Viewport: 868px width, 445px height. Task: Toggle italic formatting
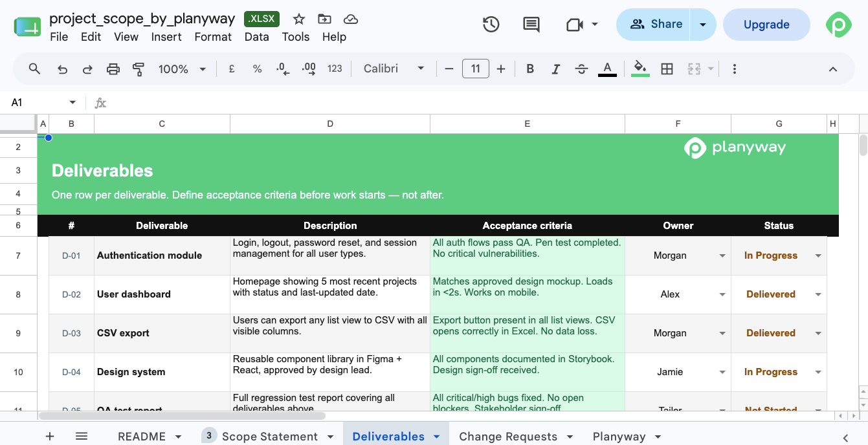(555, 69)
